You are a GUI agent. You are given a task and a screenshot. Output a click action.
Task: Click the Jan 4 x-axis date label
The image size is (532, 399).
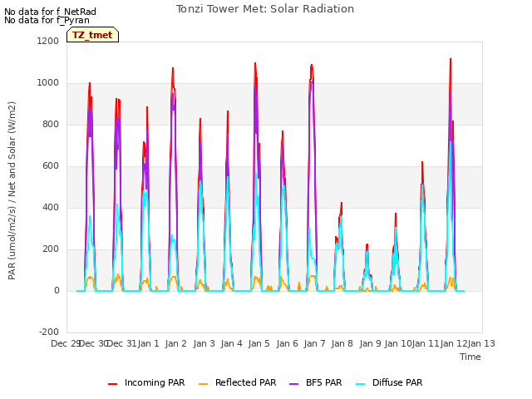coord(231,343)
